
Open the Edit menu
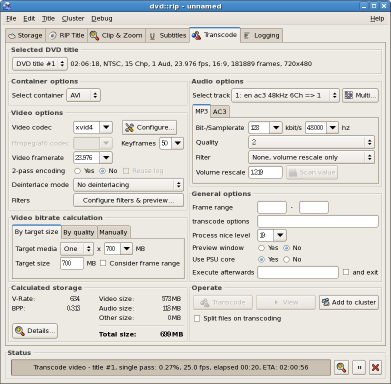(29, 19)
